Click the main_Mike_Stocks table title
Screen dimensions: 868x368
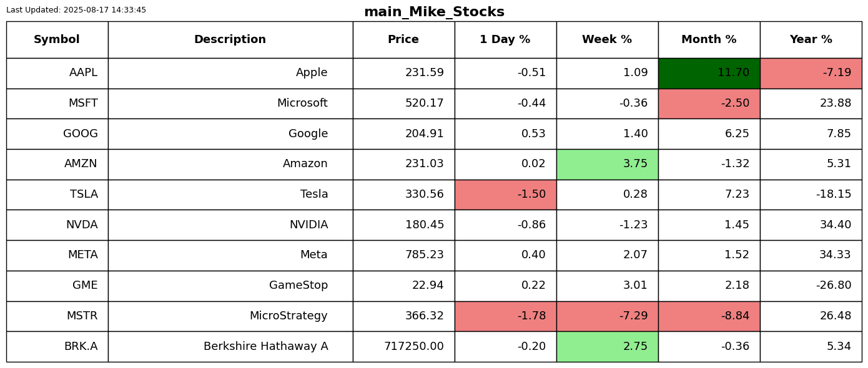tap(434, 12)
